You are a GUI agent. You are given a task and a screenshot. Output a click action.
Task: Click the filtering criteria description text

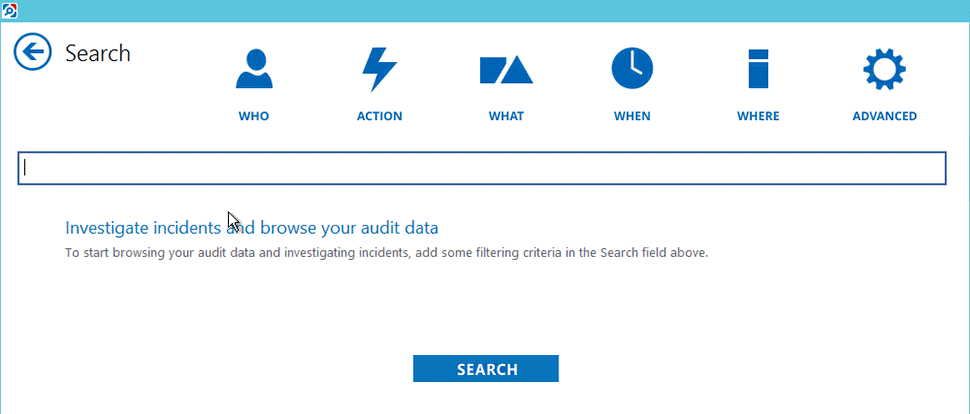[x=386, y=253]
